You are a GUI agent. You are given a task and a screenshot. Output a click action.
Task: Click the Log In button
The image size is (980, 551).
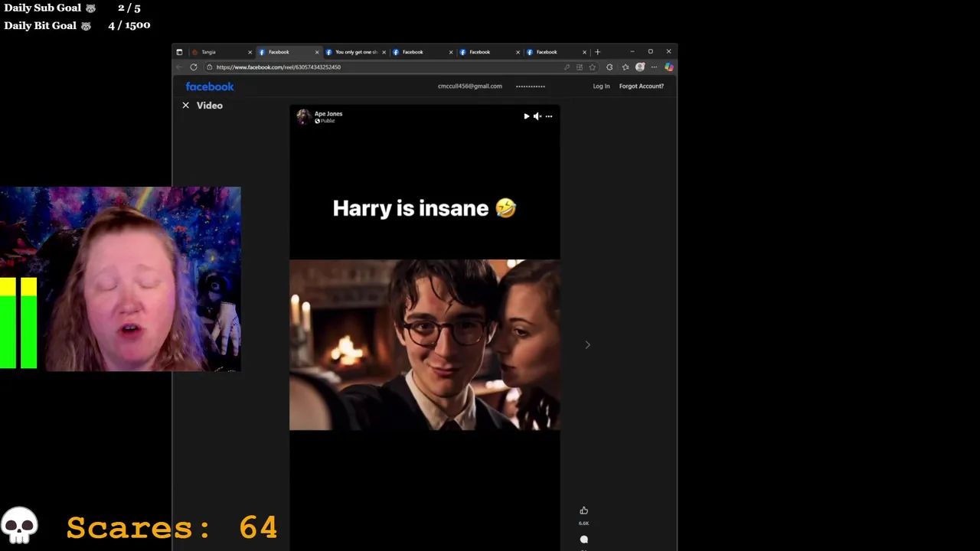coord(601,86)
